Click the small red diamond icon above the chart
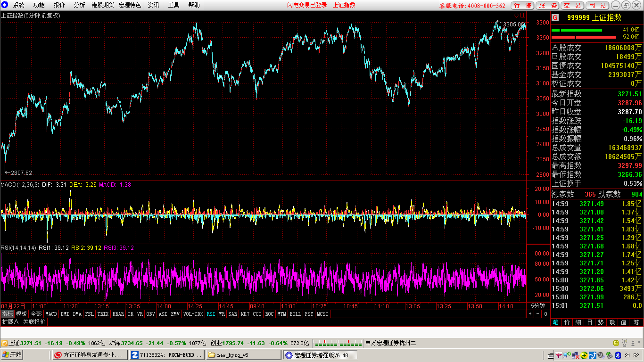The height and width of the screenshot is (362, 644). tap(517, 15)
